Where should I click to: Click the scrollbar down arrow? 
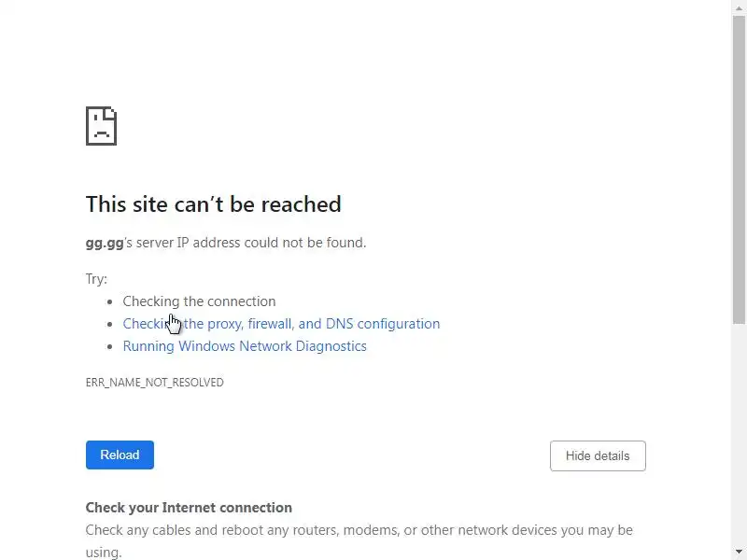click(739, 552)
